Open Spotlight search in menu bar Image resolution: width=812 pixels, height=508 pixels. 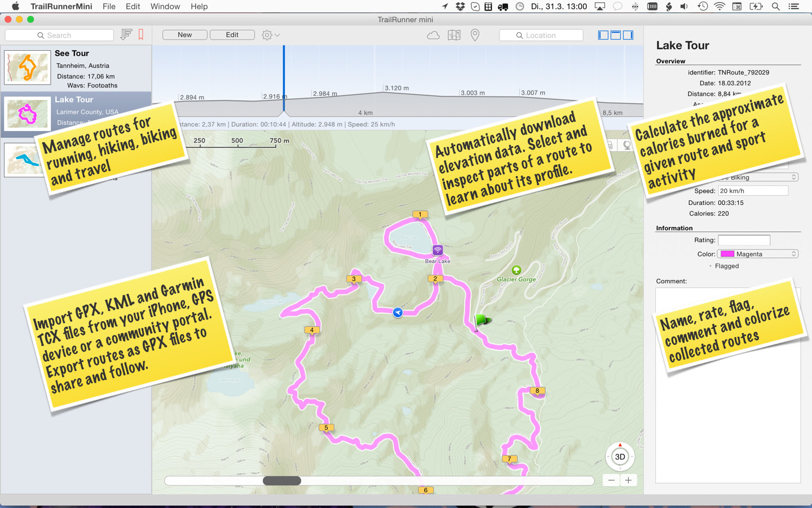pos(776,6)
